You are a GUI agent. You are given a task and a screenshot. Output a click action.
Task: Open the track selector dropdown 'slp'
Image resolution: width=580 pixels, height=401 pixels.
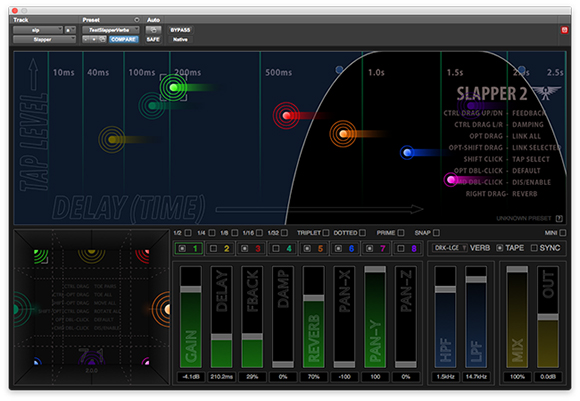click(x=38, y=30)
